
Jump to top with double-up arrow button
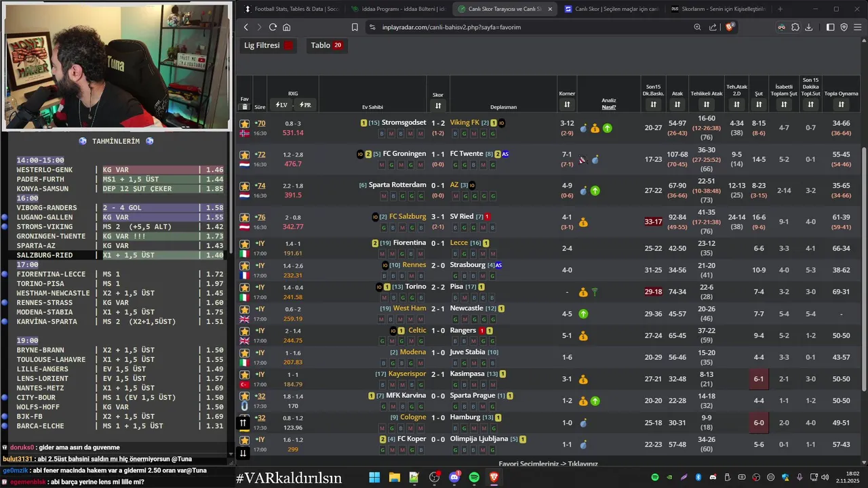point(243,423)
